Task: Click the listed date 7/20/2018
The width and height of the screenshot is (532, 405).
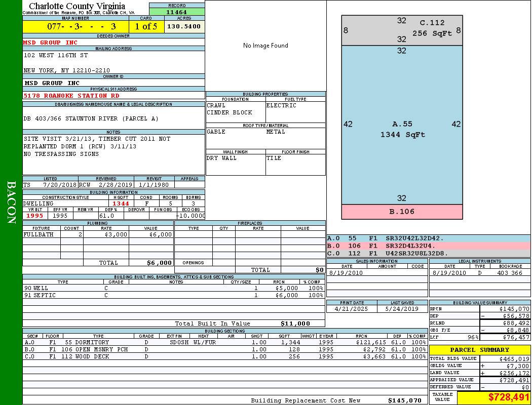Action: point(60,185)
